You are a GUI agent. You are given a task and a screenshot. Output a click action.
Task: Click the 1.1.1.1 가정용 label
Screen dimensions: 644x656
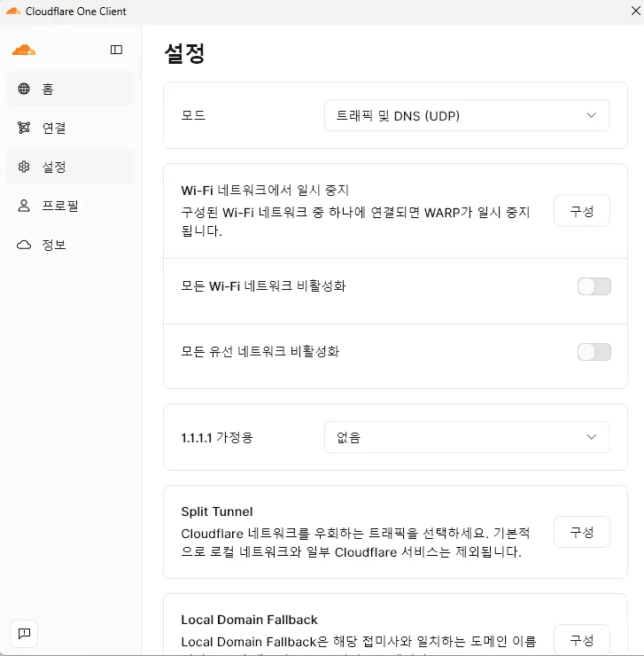click(217, 438)
